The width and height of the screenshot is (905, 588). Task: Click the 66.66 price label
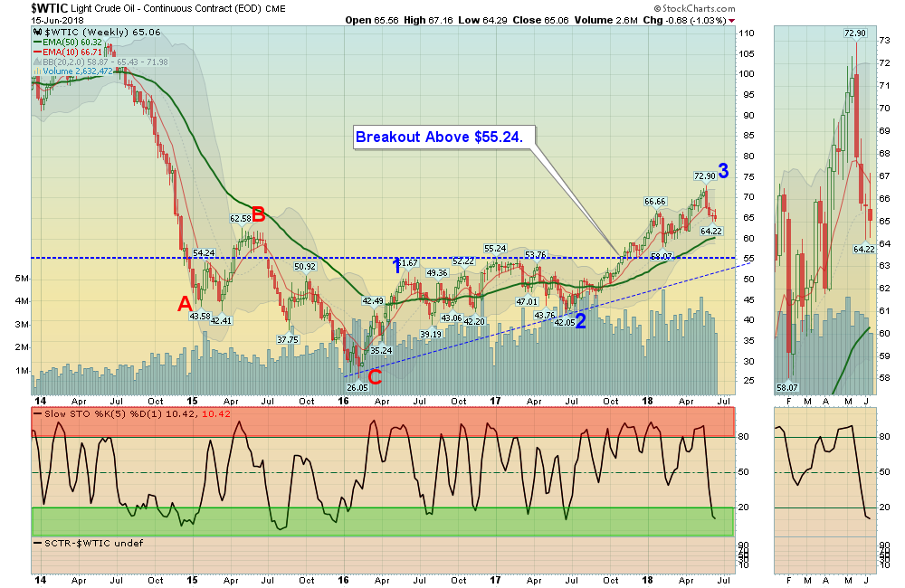(655, 202)
